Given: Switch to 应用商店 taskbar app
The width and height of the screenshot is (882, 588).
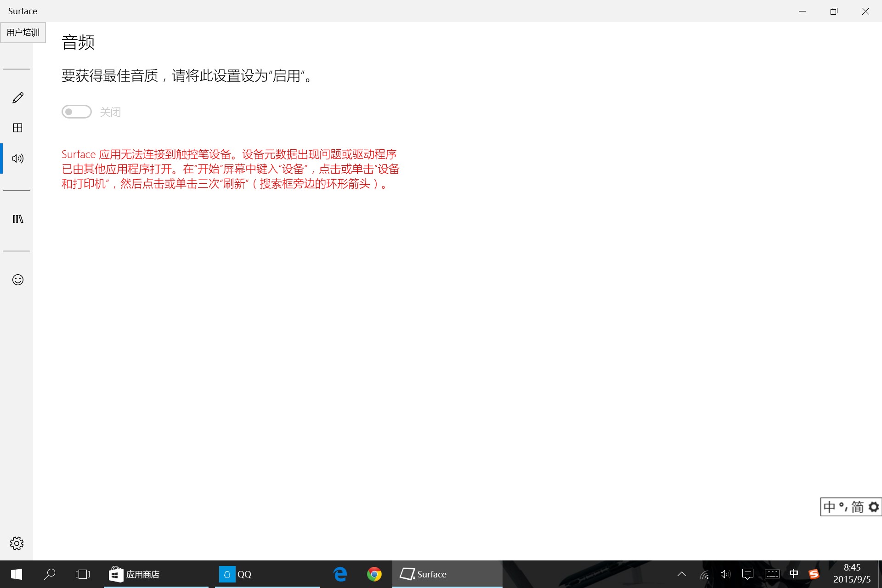Looking at the screenshot, I should [x=156, y=574].
